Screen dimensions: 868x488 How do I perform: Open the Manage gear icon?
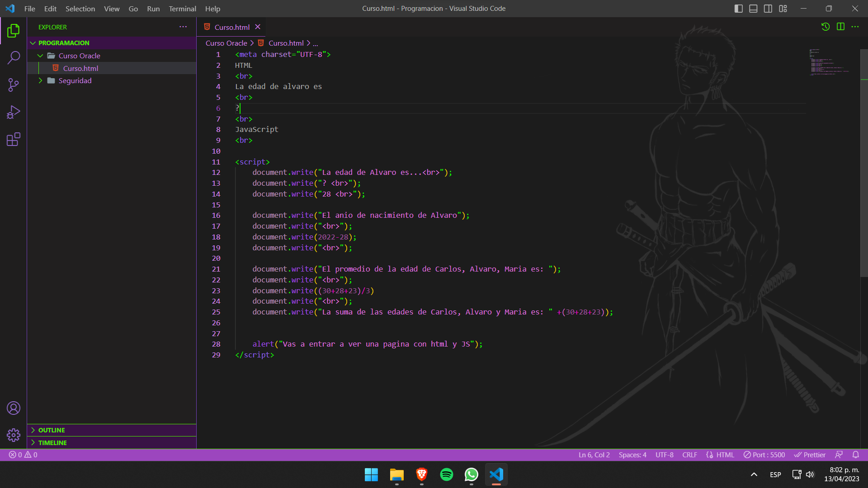(x=14, y=435)
